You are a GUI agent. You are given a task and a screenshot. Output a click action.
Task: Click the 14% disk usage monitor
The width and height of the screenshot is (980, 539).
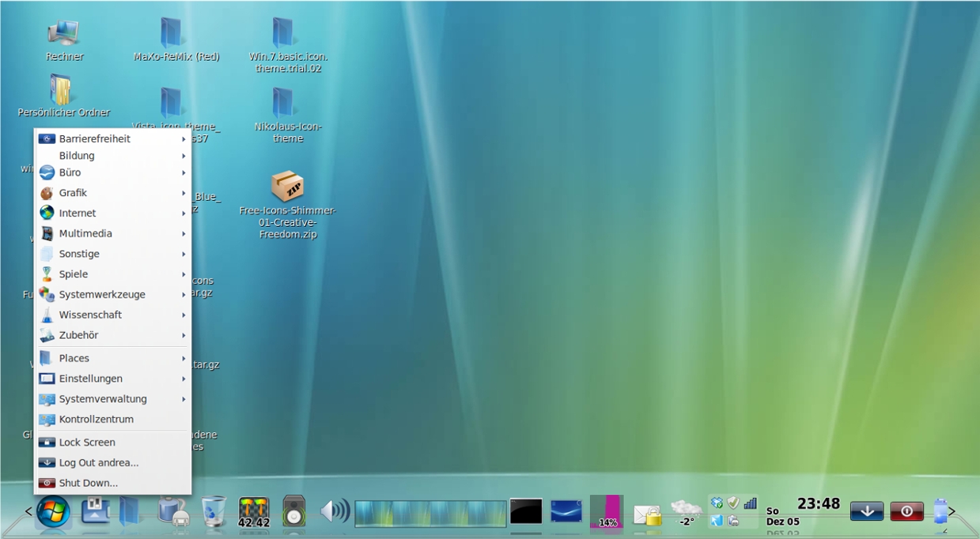(607, 512)
